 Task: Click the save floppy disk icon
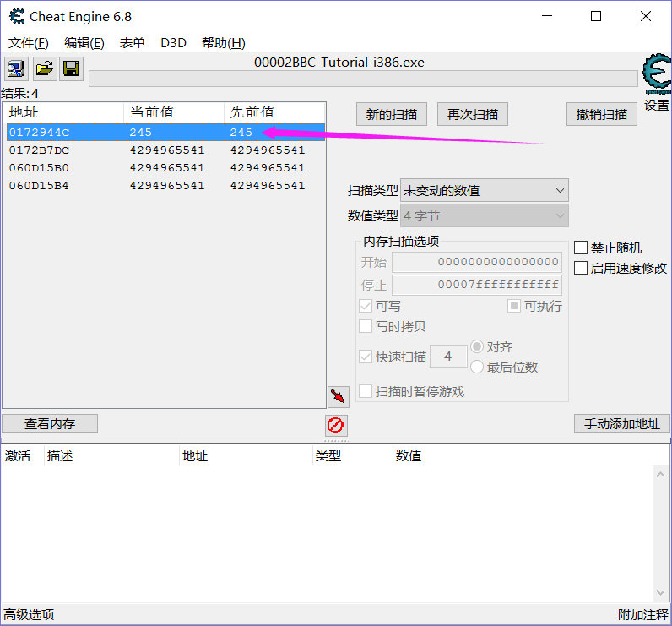[71, 68]
